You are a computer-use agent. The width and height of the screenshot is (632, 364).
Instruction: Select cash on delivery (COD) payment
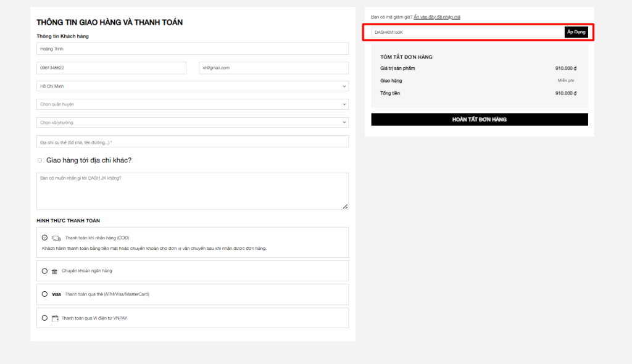pyautogui.click(x=44, y=238)
